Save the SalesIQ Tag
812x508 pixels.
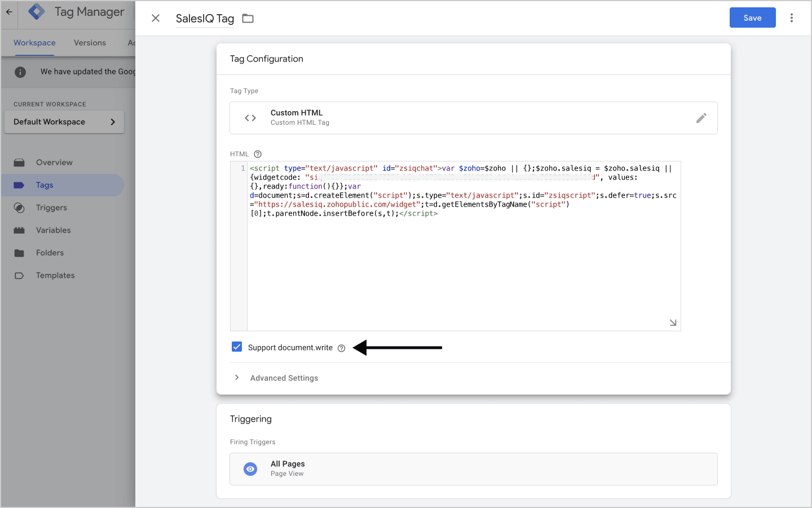coord(752,17)
